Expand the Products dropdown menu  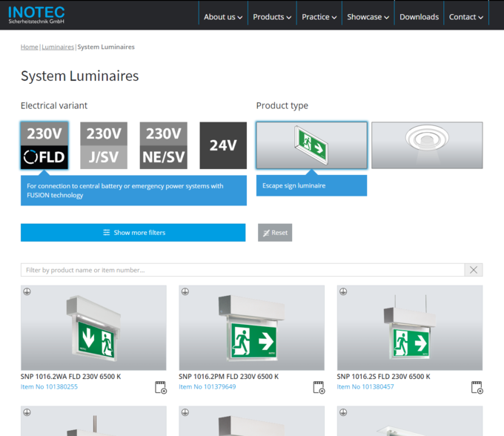[272, 17]
